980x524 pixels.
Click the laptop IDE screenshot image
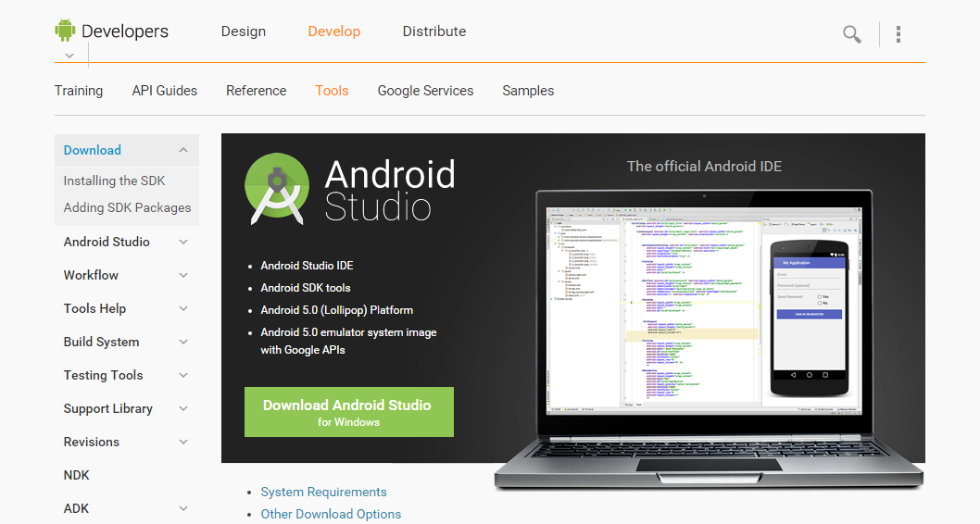(x=708, y=339)
